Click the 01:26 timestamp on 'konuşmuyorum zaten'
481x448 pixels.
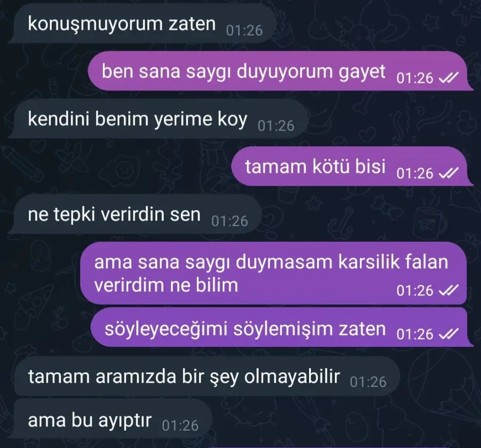(x=244, y=31)
